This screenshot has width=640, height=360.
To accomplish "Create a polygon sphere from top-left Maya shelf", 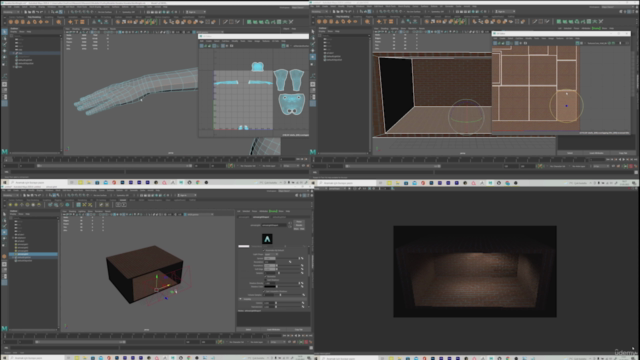I will coord(11,22).
